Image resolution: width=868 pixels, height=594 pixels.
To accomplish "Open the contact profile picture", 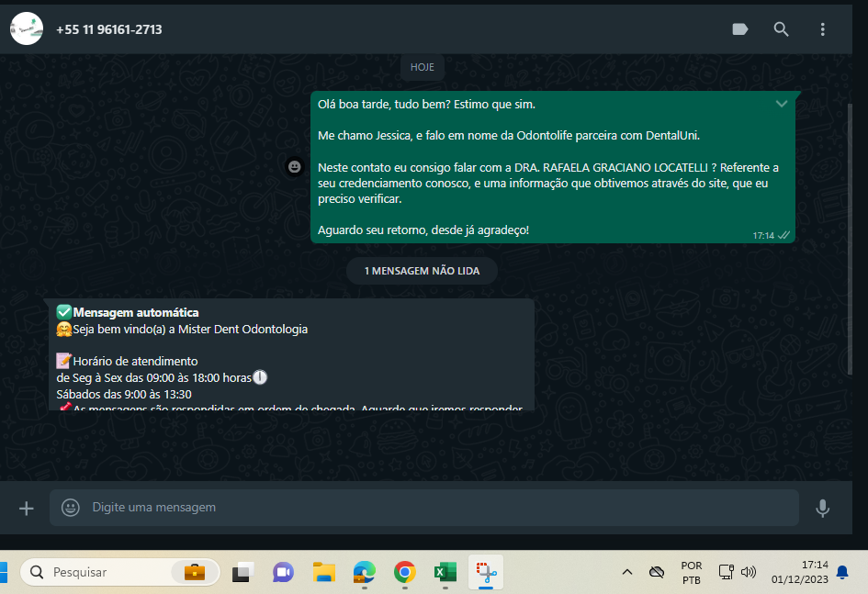I will click(x=26, y=28).
